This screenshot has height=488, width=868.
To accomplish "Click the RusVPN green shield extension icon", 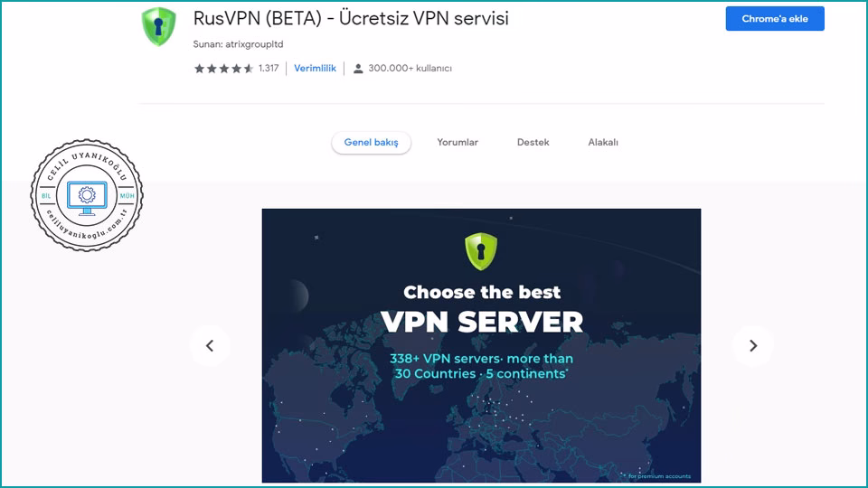I will pos(159,26).
